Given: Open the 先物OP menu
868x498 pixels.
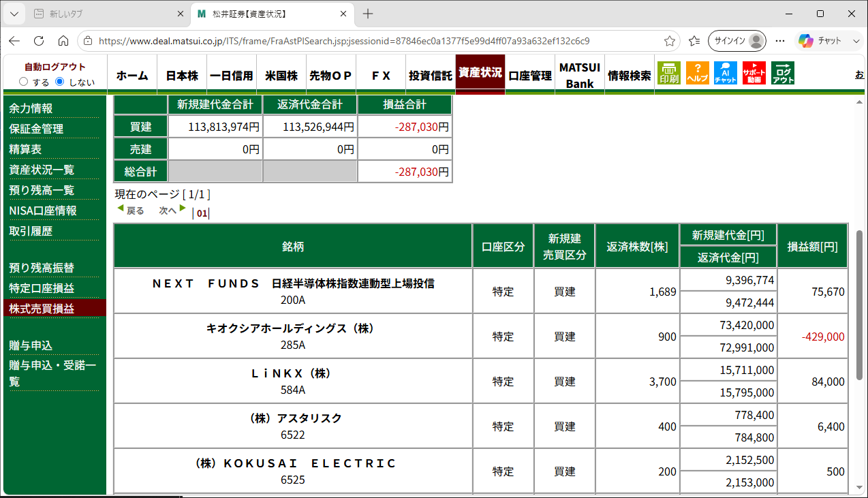Looking at the screenshot, I should [x=330, y=76].
